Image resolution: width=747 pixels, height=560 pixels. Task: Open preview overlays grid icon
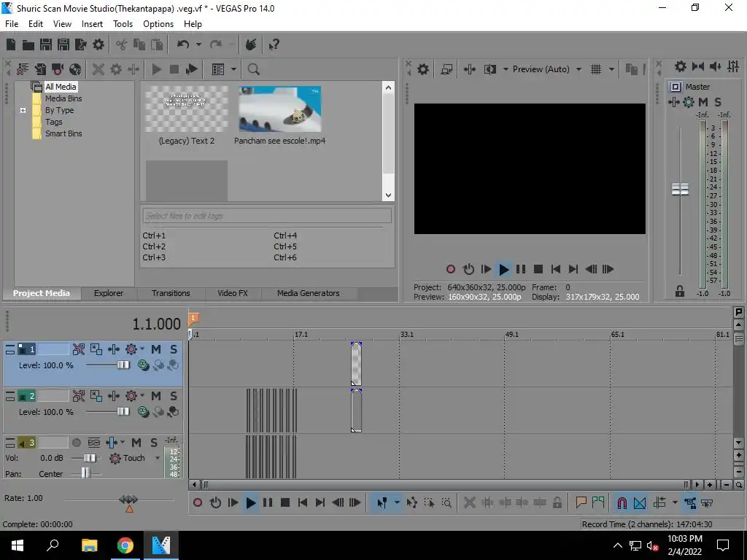(596, 69)
